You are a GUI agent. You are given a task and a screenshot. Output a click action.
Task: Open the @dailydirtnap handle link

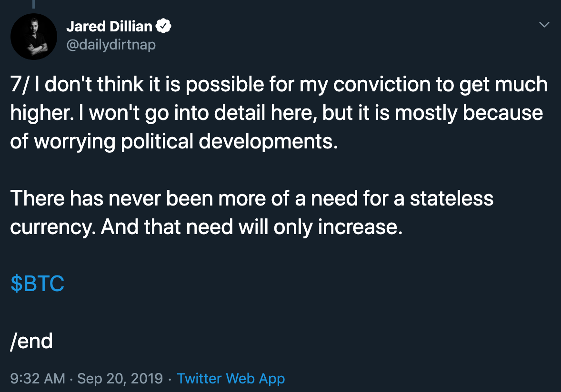(110, 45)
